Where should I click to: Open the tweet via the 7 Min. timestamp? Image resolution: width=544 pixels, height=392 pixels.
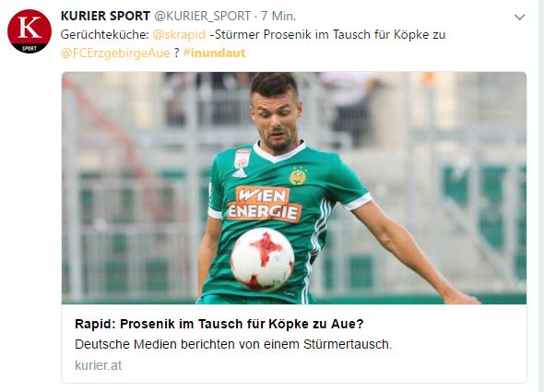(278, 16)
